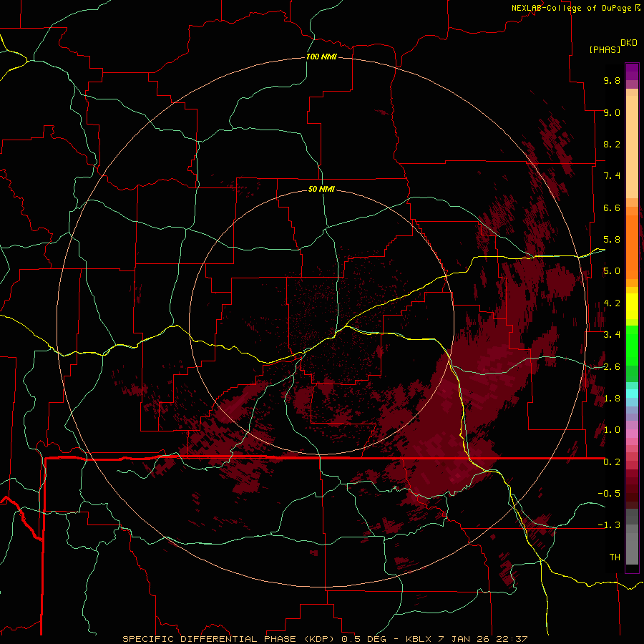Click the 100 NMI range ring label
The height and width of the screenshot is (644, 644).
pyautogui.click(x=321, y=57)
